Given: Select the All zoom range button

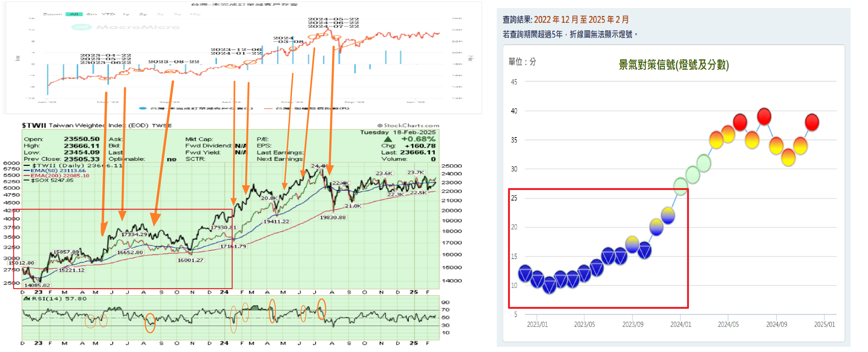Looking at the screenshot, I should coord(74,14).
